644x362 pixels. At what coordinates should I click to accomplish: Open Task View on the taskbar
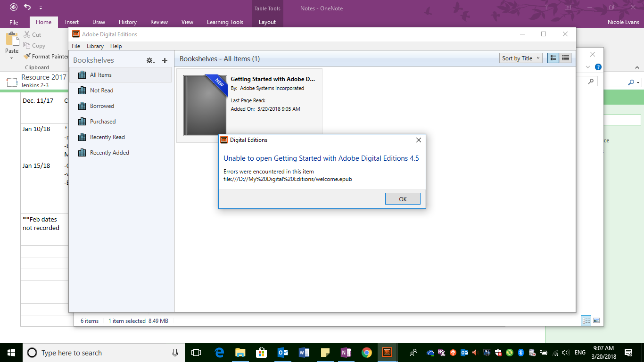tap(196, 353)
